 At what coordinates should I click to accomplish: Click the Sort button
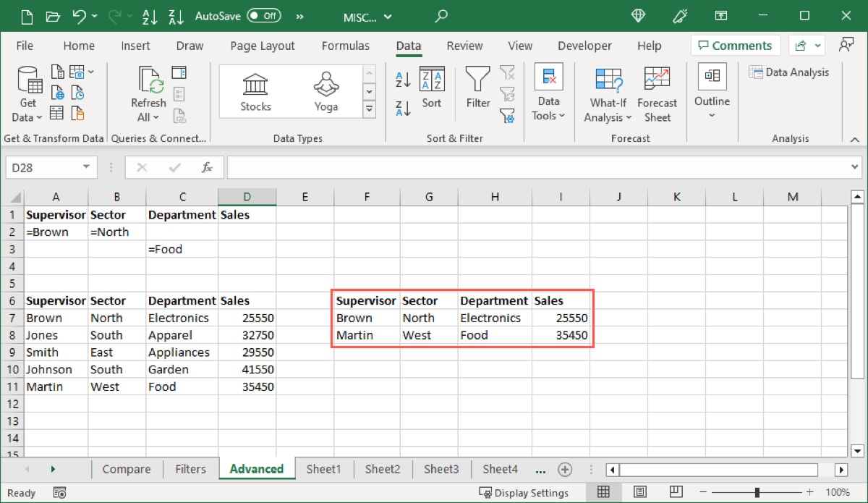(432, 87)
